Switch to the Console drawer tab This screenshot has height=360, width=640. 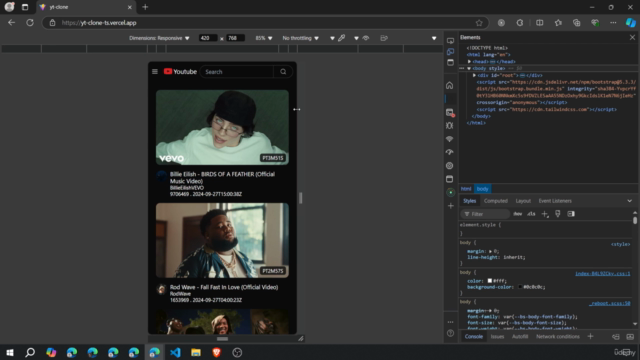[473, 337]
